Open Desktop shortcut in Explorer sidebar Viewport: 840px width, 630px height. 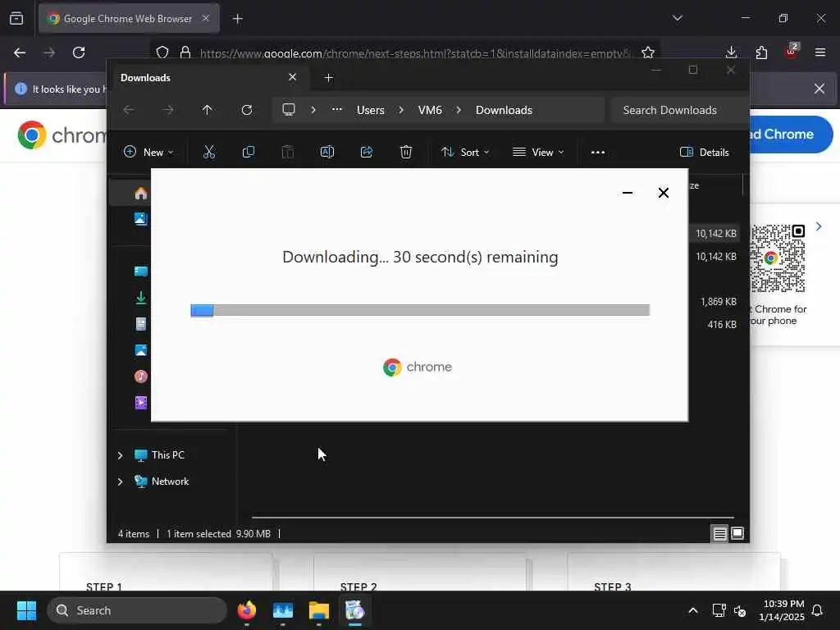141,271
